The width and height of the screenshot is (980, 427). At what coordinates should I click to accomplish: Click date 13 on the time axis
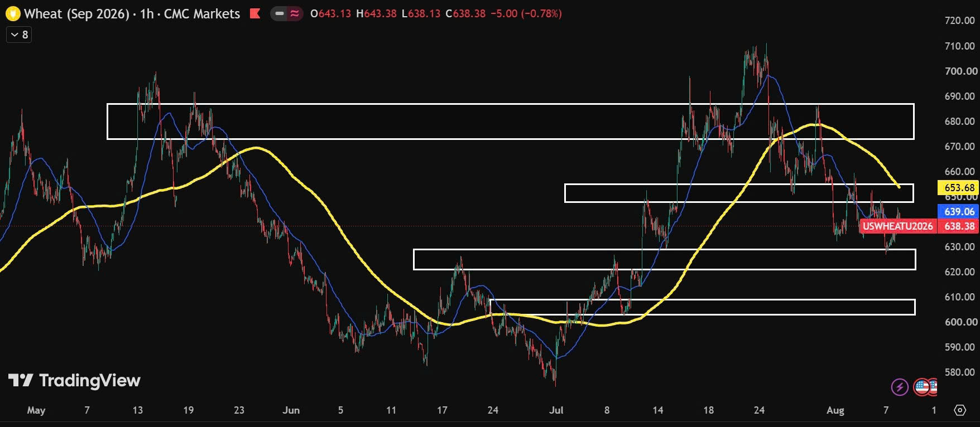(x=137, y=410)
